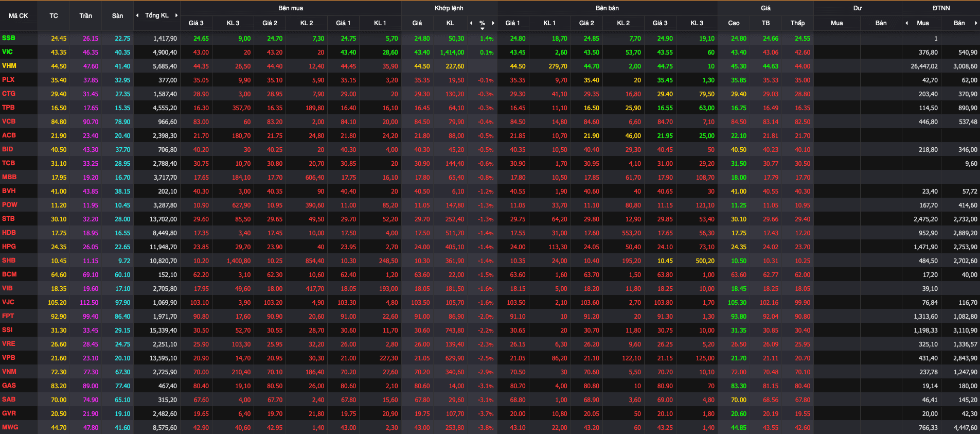Click SHB's floor price 9.72
Screen dimensions: 980x434
[x=124, y=261]
